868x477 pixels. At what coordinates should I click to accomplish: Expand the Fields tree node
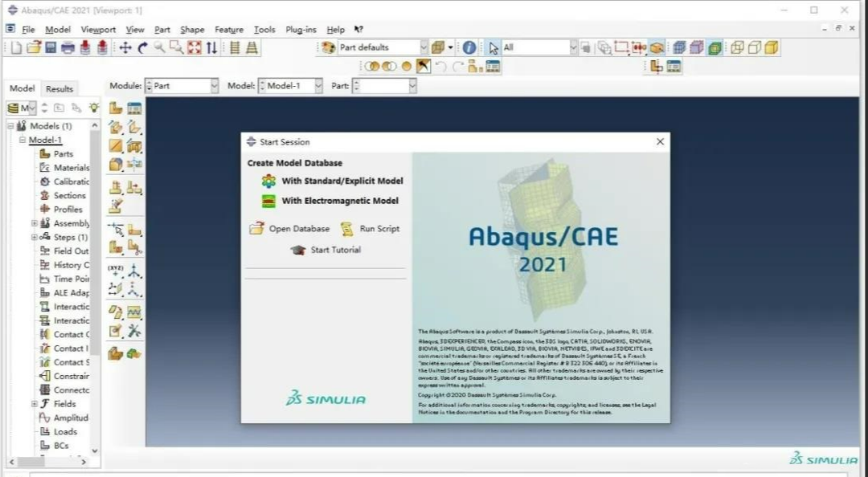tap(35, 404)
